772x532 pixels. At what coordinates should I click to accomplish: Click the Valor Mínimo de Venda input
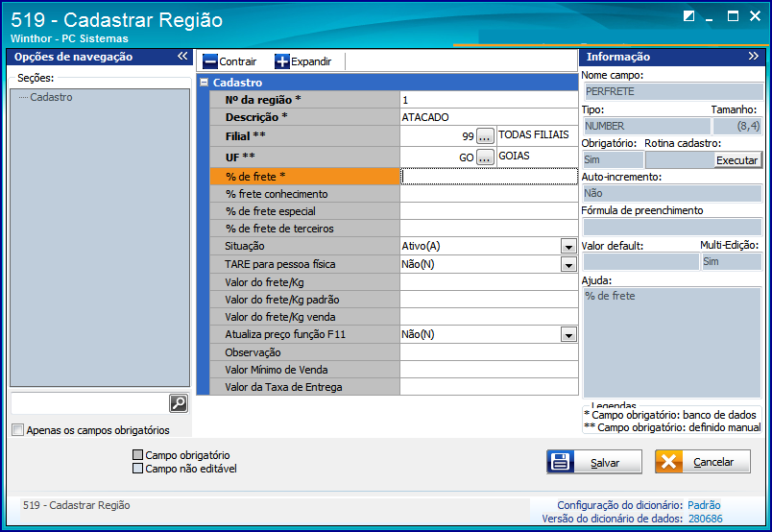[x=489, y=370]
